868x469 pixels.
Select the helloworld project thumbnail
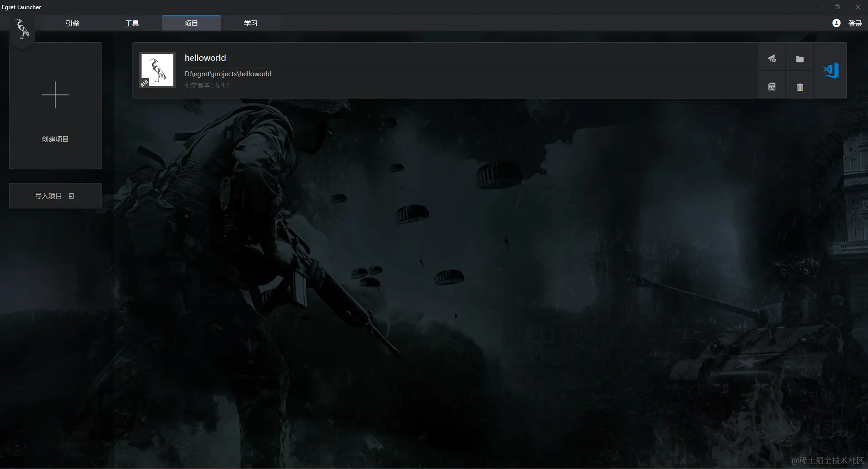click(157, 70)
